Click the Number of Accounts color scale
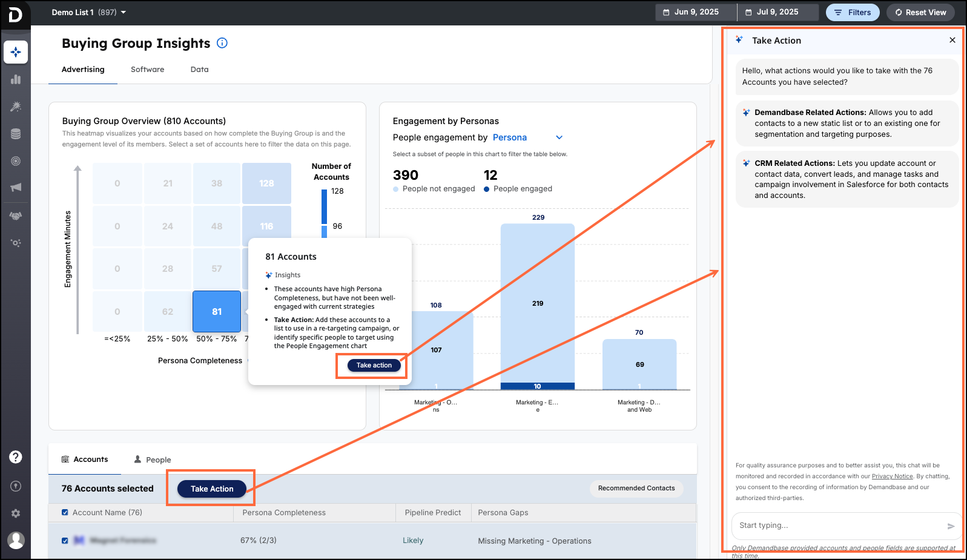Screen dimensions: 967x560 click(325, 214)
